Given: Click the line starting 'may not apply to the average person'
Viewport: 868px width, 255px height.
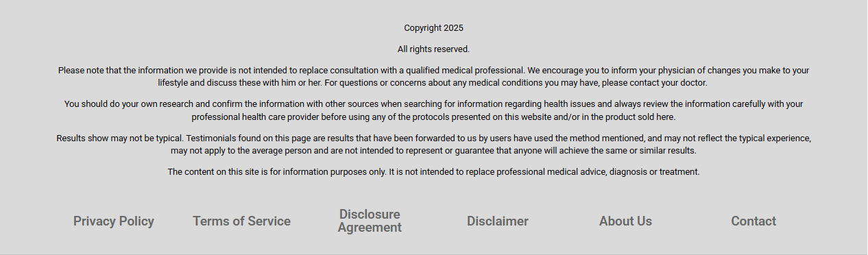Looking at the screenshot, I should [x=433, y=150].
